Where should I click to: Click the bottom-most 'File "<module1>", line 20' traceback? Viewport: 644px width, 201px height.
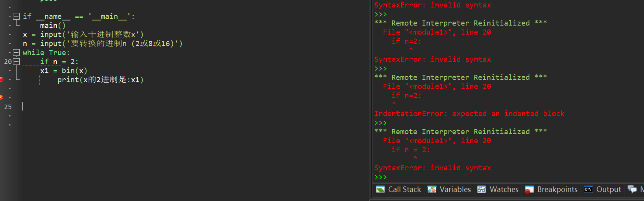point(437,141)
